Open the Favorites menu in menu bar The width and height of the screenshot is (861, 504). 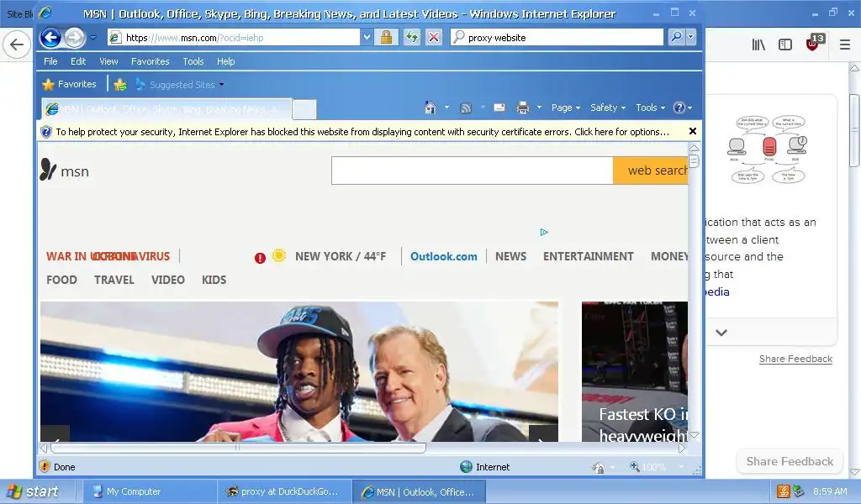150,61
